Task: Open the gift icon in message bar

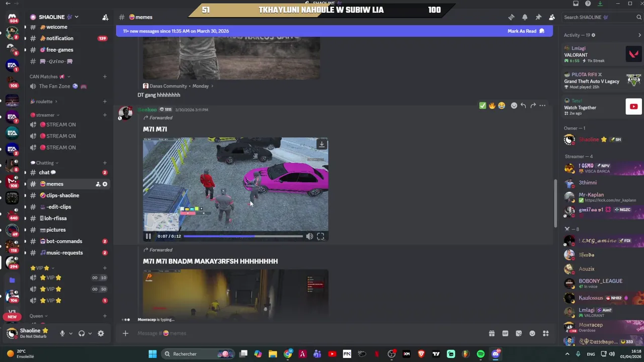Action: 492,333
